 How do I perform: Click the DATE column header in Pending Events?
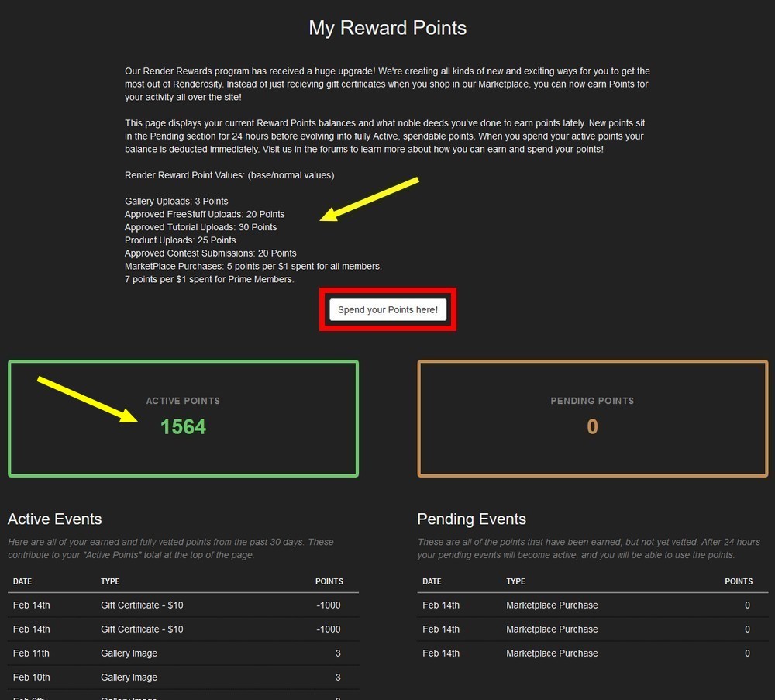(x=432, y=581)
